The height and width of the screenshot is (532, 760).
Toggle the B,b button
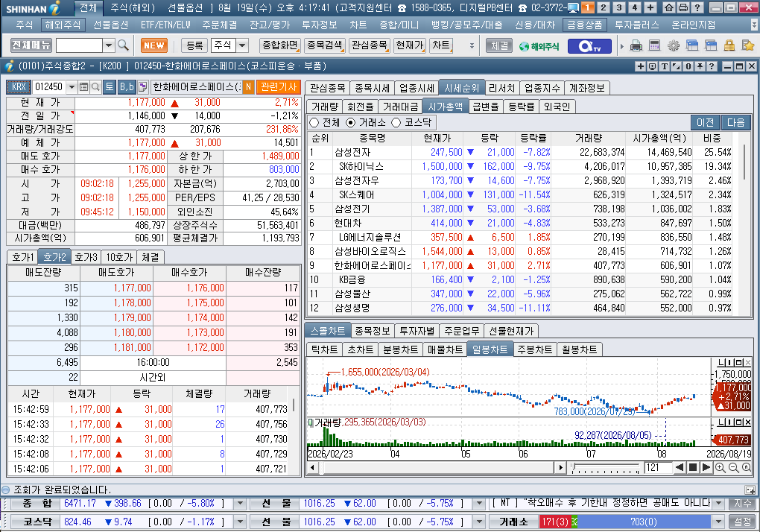click(x=127, y=87)
